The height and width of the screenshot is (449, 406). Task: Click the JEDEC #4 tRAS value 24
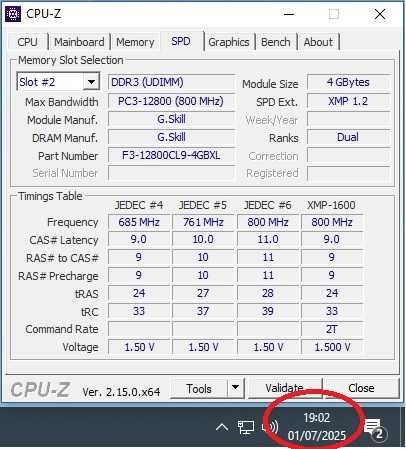point(139,293)
